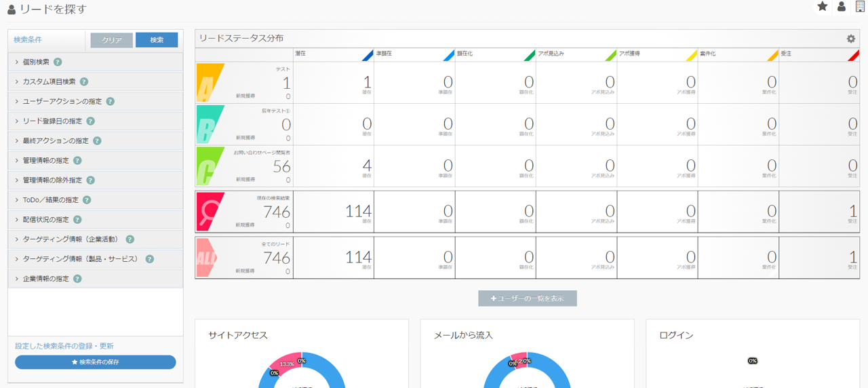868x388 pixels.
Task: Click the ログイン chart card title
Action: click(676, 335)
